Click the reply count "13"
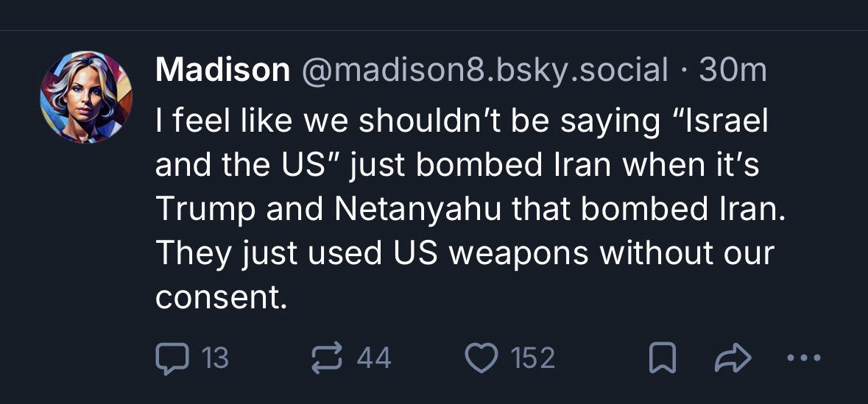This screenshot has height=404, width=868. pos(215,358)
